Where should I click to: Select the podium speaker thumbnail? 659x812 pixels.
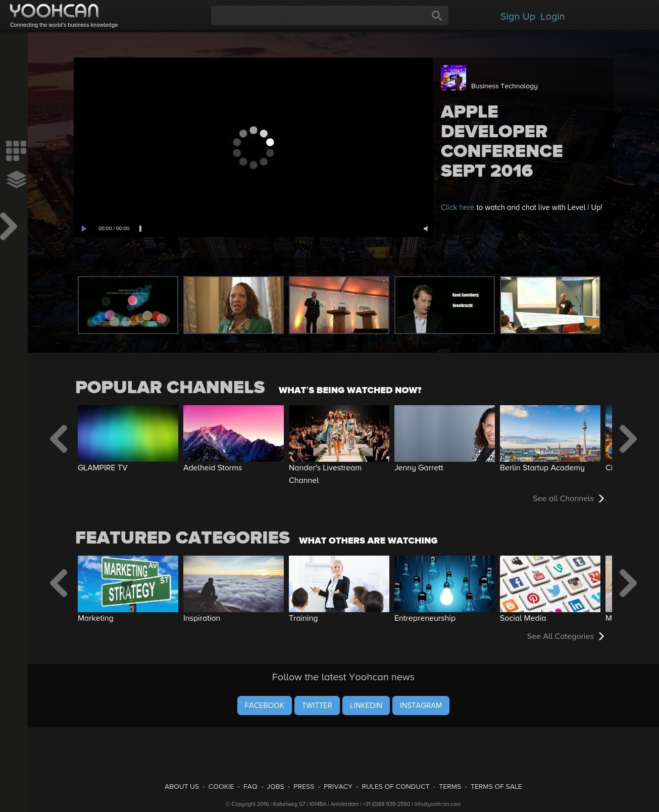(339, 305)
